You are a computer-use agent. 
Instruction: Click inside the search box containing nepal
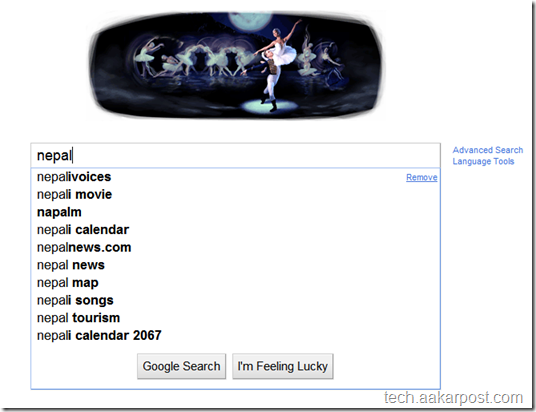235,156
